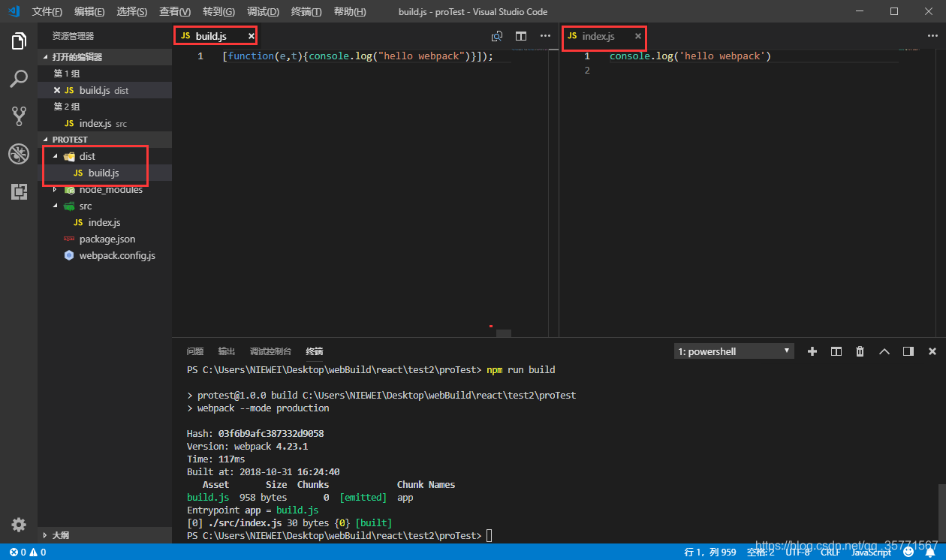Collapse the src folder in explorer
Viewport: 946px width, 560px height.
(x=55, y=206)
